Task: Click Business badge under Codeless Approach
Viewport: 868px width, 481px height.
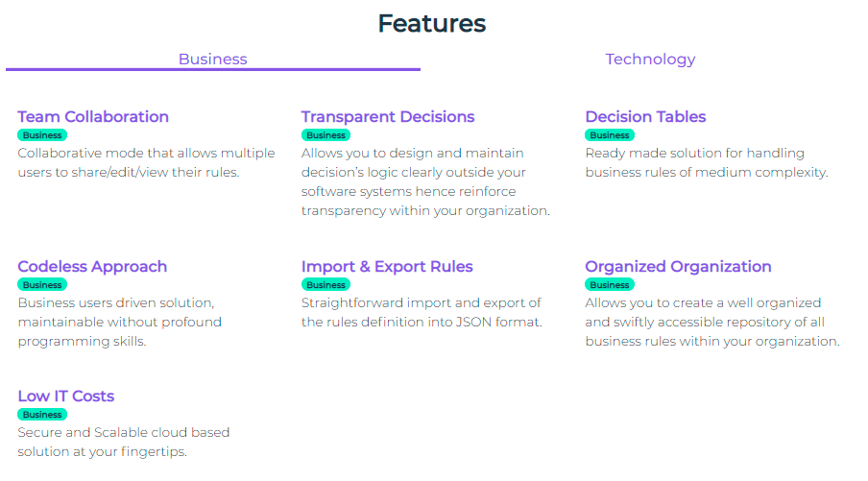Action: tap(42, 285)
